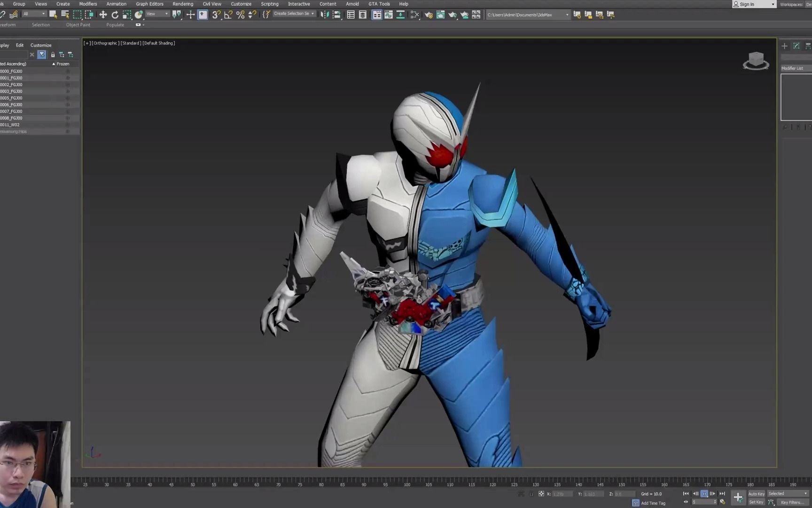Enable Auto Key animation mode
Image resolution: width=812 pixels, height=508 pixels.
point(756,493)
